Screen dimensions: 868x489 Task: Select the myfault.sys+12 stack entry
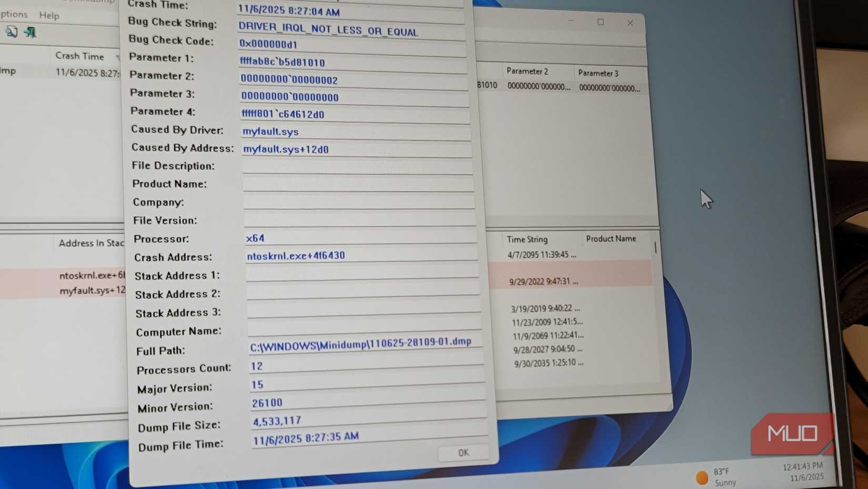[x=93, y=290]
